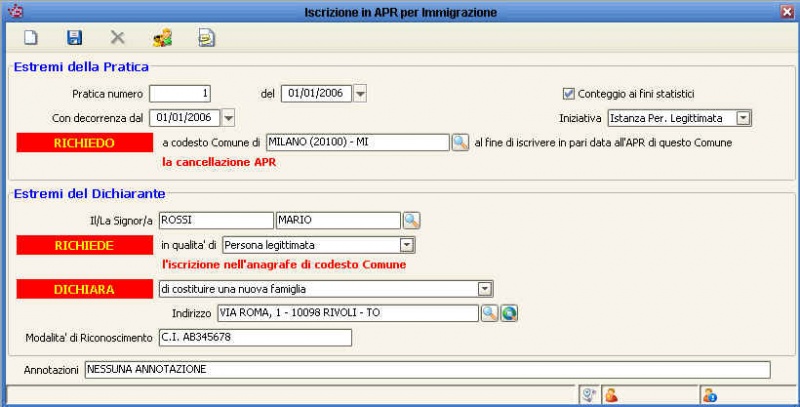Click the first status bar icon at bottom

point(589,395)
